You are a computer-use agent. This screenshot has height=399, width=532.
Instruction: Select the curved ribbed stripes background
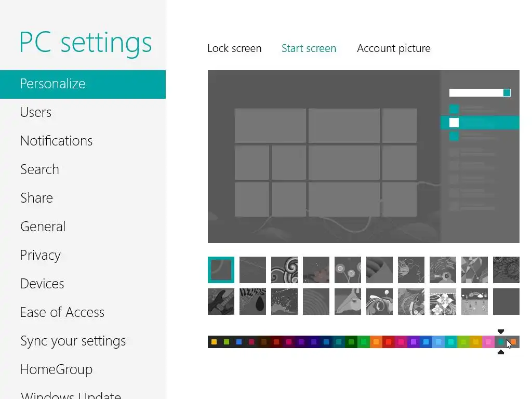379,270
